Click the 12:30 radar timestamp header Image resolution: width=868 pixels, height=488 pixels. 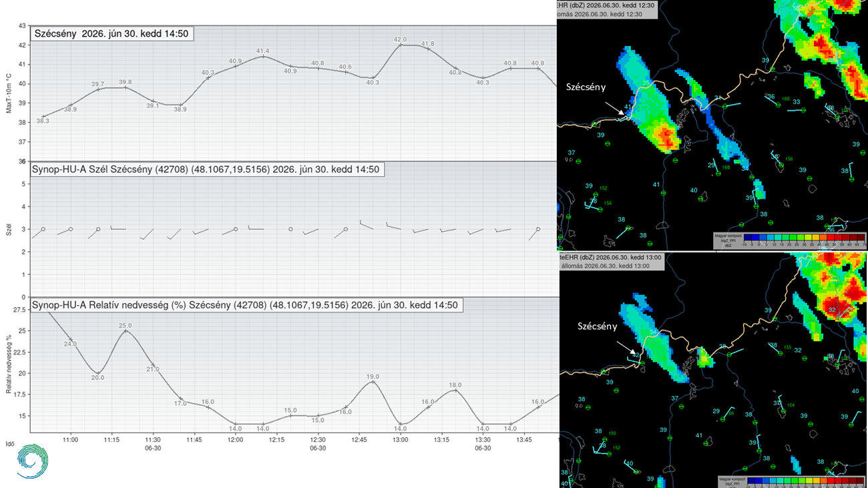tap(608, 9)
